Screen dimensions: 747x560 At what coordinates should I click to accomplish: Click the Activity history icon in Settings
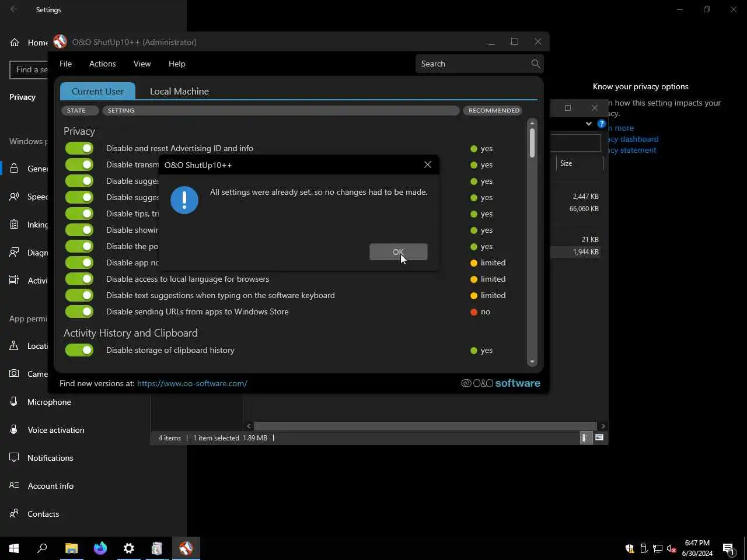coord(14,280)
